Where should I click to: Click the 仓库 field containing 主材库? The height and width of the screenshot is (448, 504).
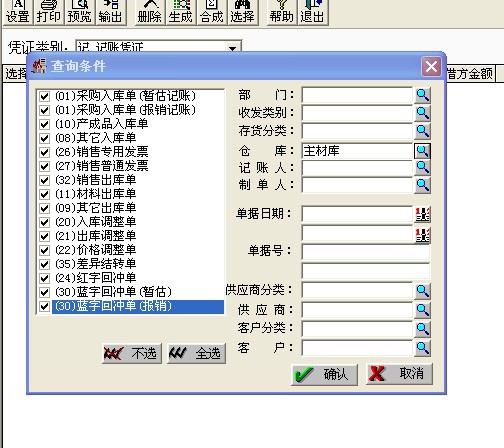357,151
